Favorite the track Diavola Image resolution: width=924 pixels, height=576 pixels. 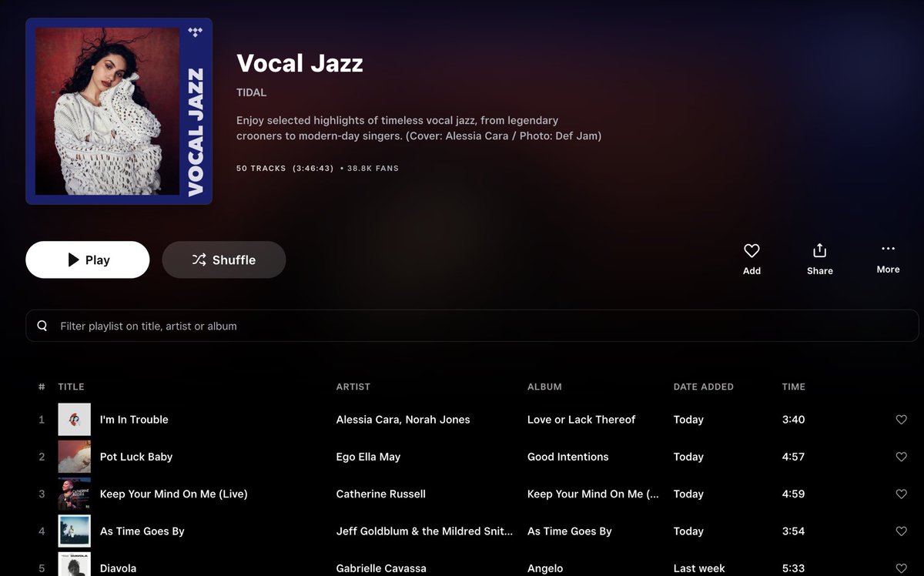(901, 568)
